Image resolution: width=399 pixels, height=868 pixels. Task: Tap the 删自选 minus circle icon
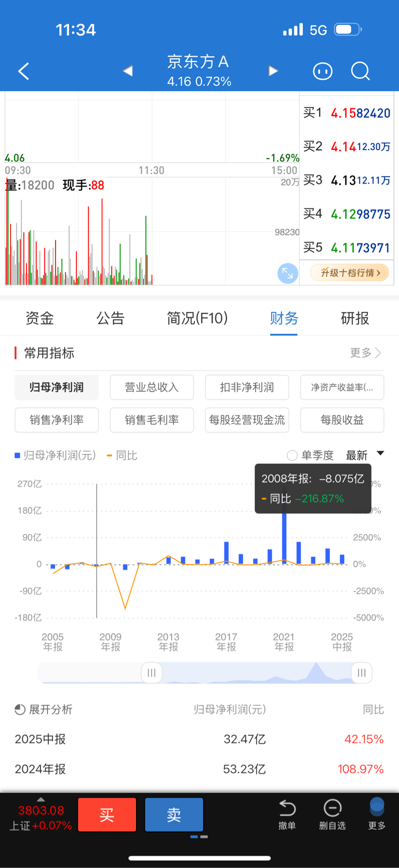(x=332, y=808)
